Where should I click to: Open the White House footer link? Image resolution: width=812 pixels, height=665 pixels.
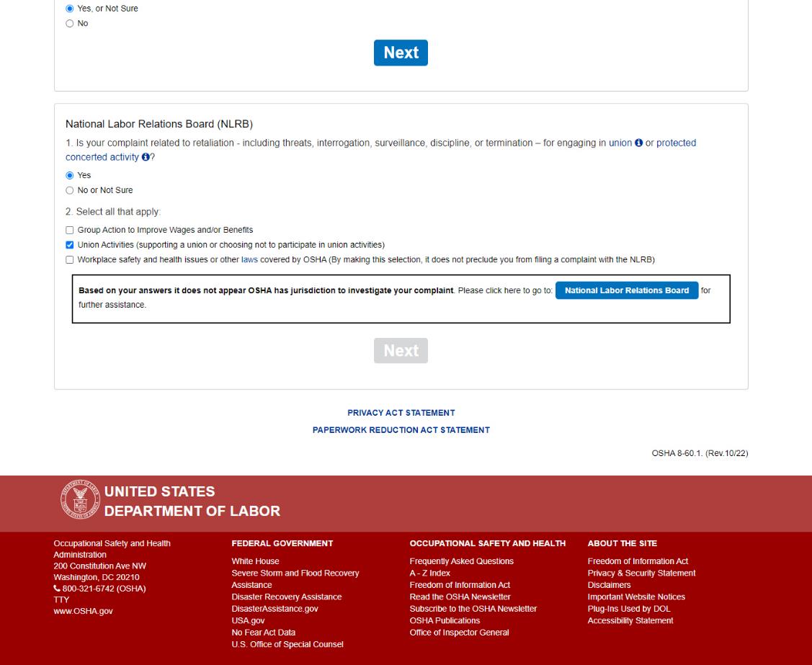(255, 561)
